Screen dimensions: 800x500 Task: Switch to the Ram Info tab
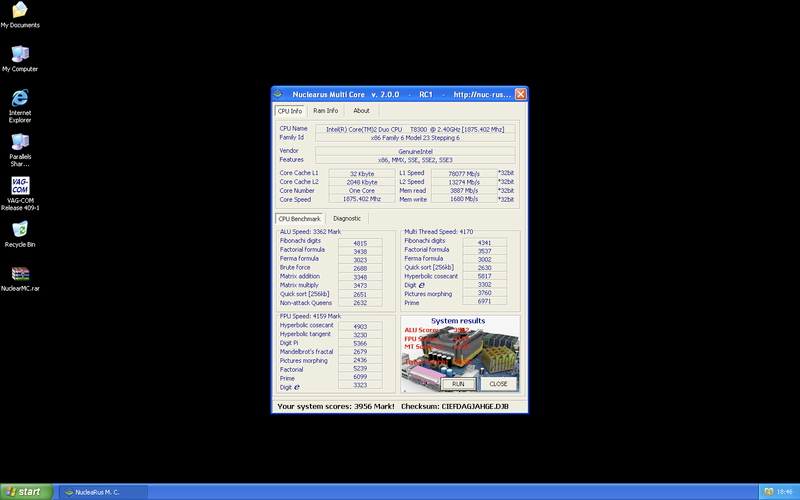(x=326, y=110)
